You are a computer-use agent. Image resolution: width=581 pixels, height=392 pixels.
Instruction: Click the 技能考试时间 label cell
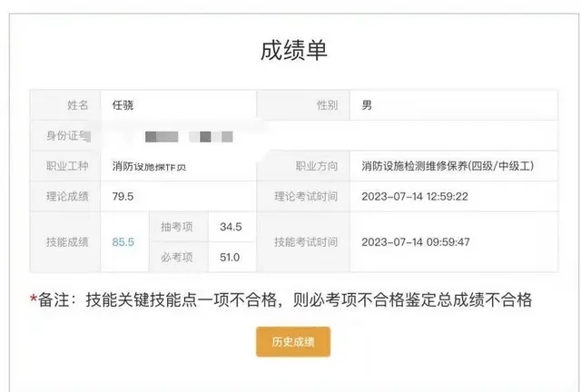click(x=303, y=242)
